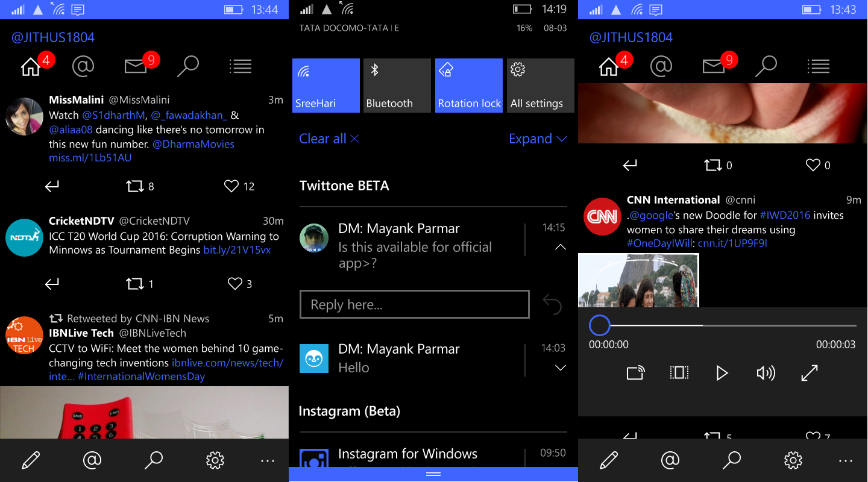This screenshot has width=868, height=482.
Task: Open more options ellipsis in right bottom bar
Action: click(x=846, y=461)
